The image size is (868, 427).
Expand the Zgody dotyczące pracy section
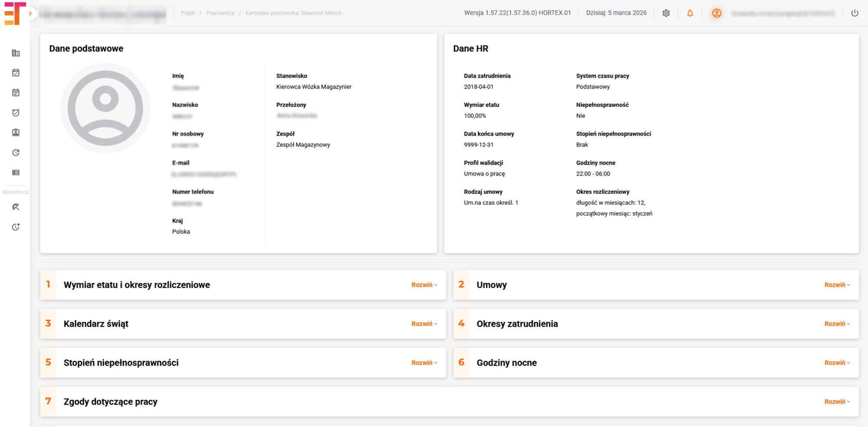click(837, 402)
